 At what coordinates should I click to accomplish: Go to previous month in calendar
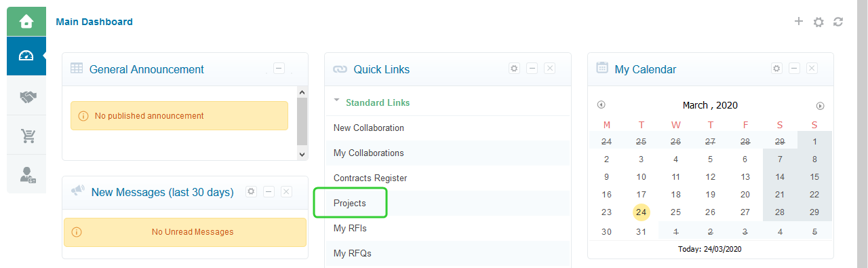(601, 105)
